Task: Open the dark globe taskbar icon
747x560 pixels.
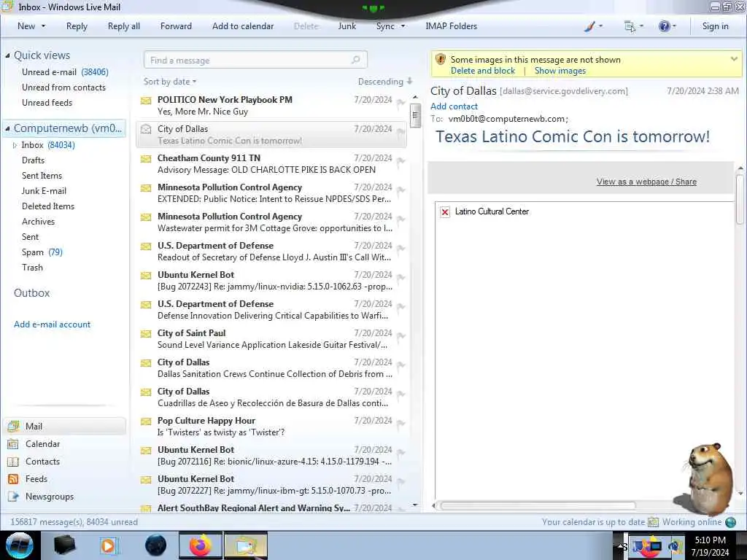Action: coord(155,545)
